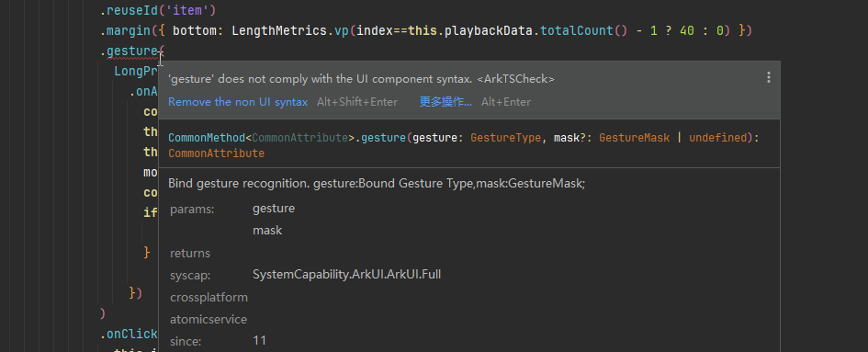Viewport: 868px width, 352px height.
Task: Click the ArkTSCheck error message text
Action: click(x=362, y=79)
